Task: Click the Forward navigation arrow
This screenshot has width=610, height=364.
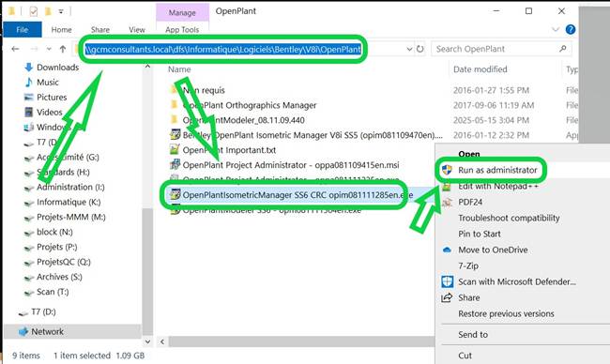Action: point(34,49)
